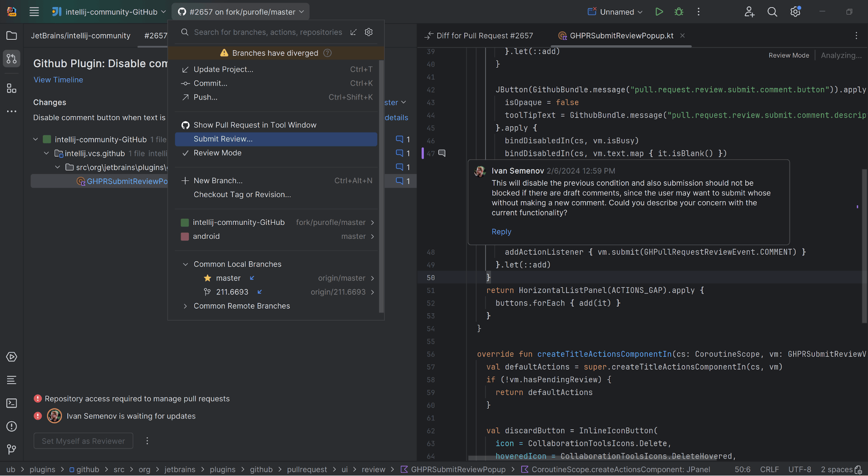Click the branch search input field

(267, 32)
